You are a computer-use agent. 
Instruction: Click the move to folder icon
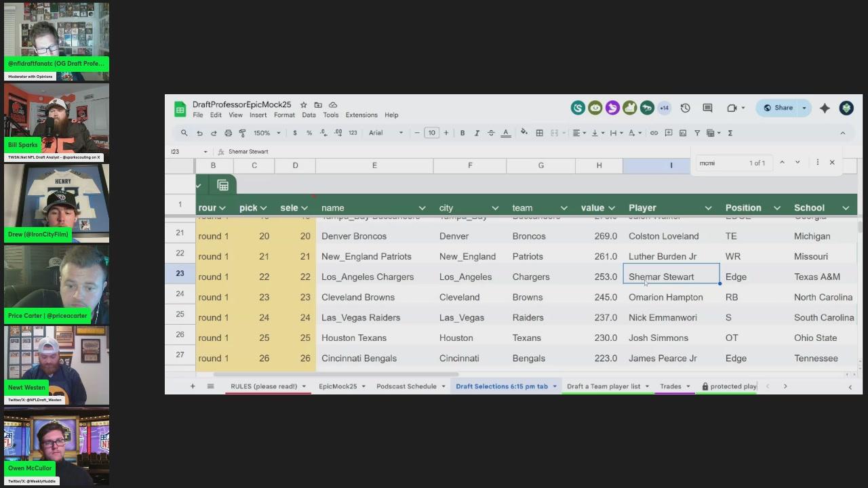(x=318, y=105)
